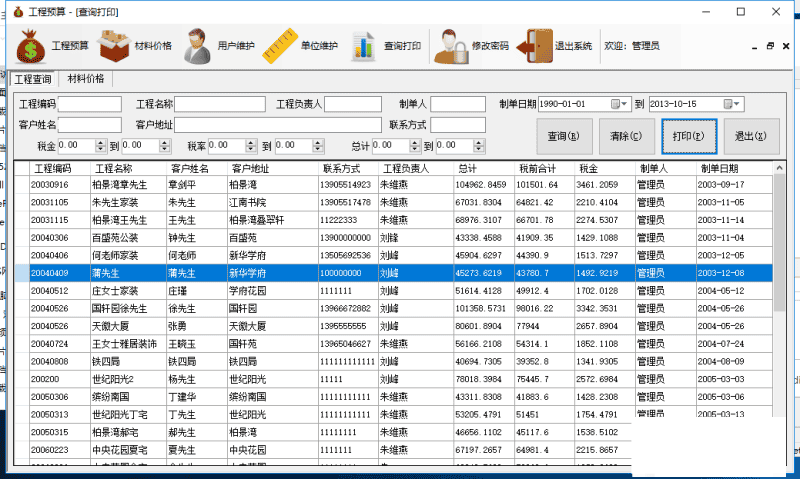The image size is (800, 479).
Task: Open start date 1990-01-01 dropdown
Action: (x=625, y=104)
